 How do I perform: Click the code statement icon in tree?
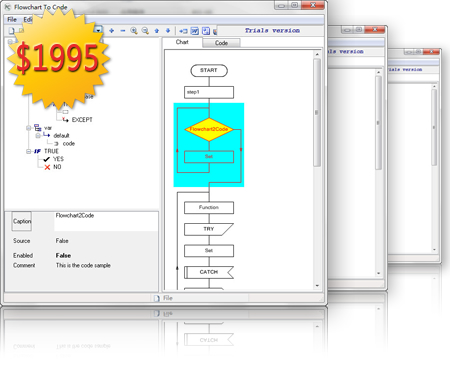56,144
